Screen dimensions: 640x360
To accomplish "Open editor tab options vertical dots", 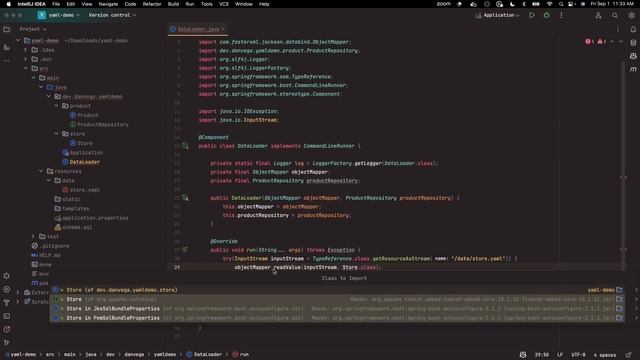I will [618, 29].
